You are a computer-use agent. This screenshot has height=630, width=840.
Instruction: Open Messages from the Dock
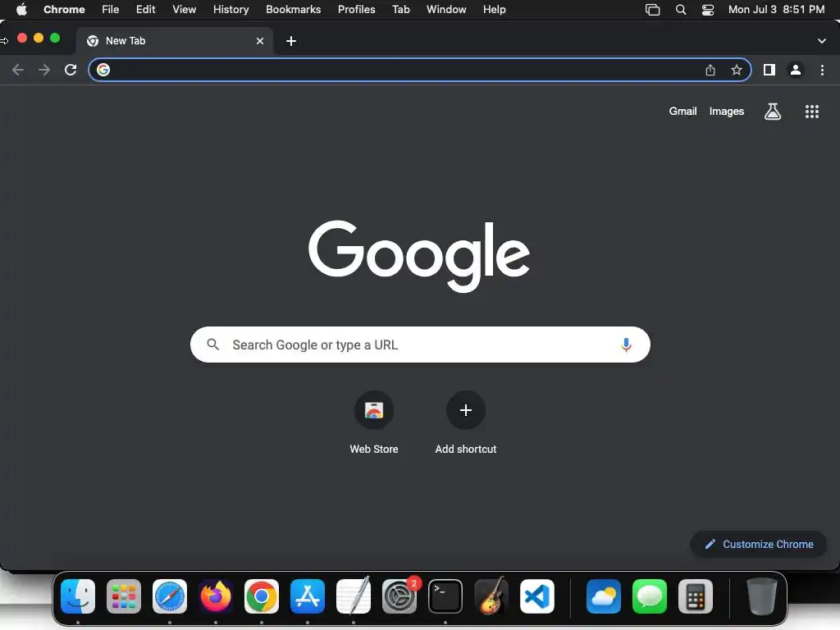click(650, 596)
